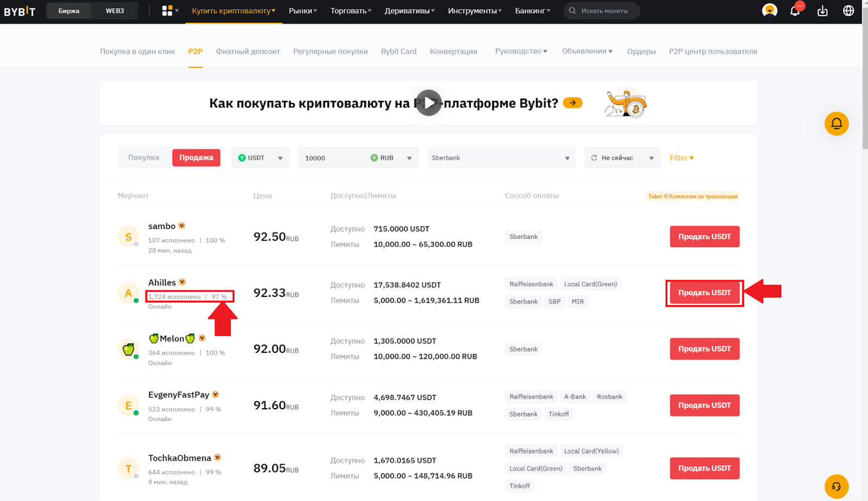Open the Конвертация tab
This screenshot has width=868, height=501.
tap(454, 51)
